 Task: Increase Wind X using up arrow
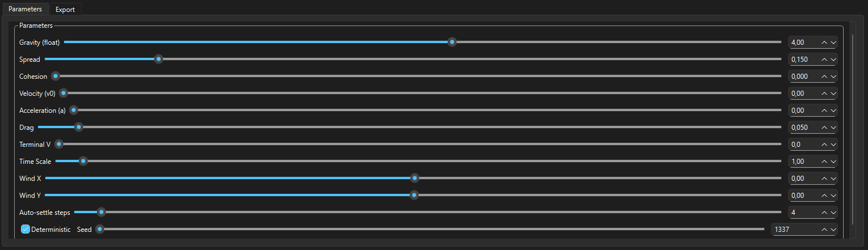tap(824, 179)
